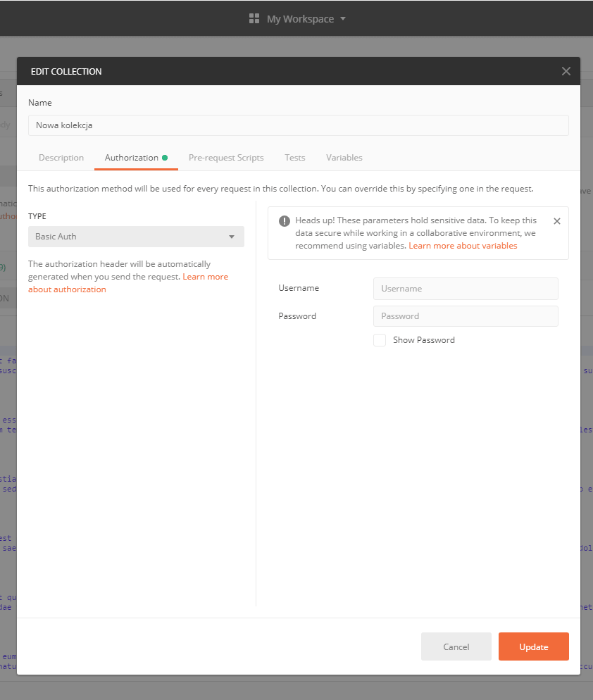Select the Tests tab
Screen dimensions: 593x700
[x=294, y=157]
